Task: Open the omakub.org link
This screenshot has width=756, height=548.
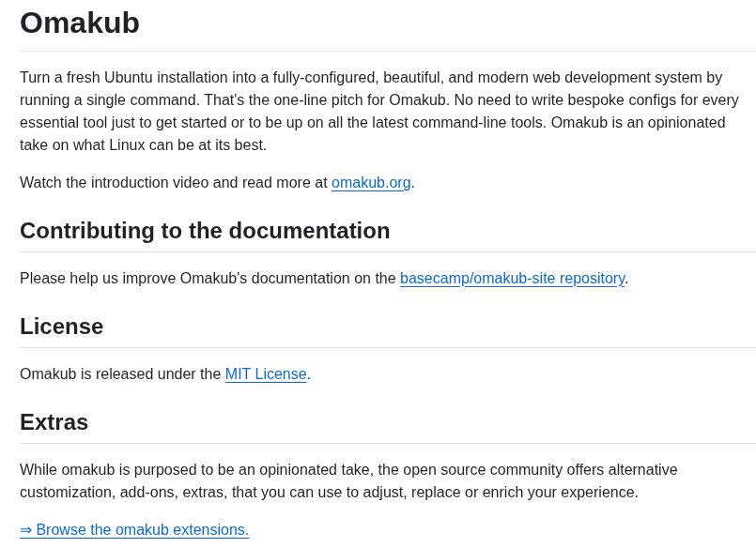Action: [371, 183]
